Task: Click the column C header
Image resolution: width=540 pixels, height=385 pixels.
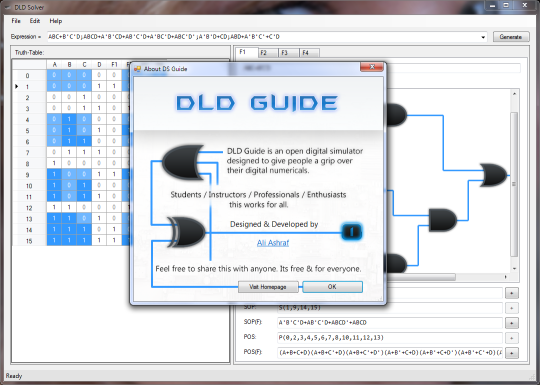Action: tap(84, 64)
